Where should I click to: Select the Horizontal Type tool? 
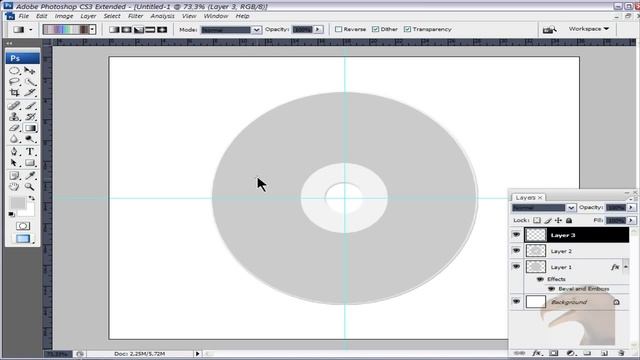[x=30, y=152]
